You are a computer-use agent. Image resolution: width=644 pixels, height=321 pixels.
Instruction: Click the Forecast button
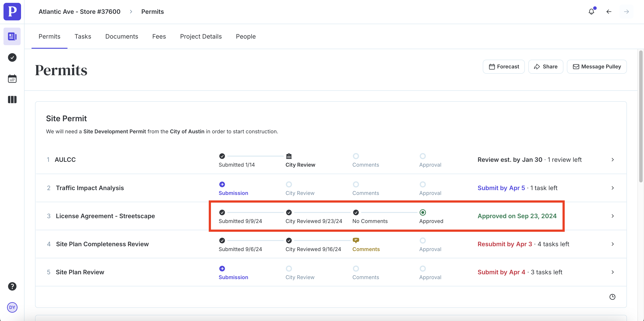[504, 67]
